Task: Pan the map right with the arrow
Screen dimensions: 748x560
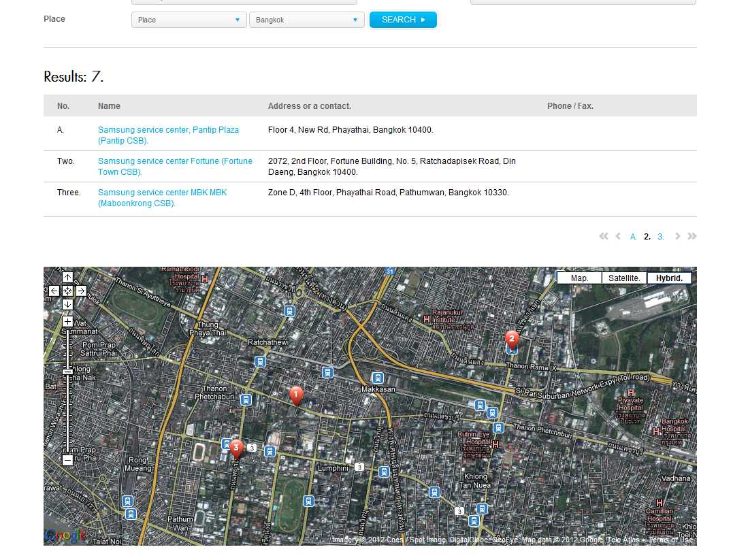Action: (x=81, y=291)
